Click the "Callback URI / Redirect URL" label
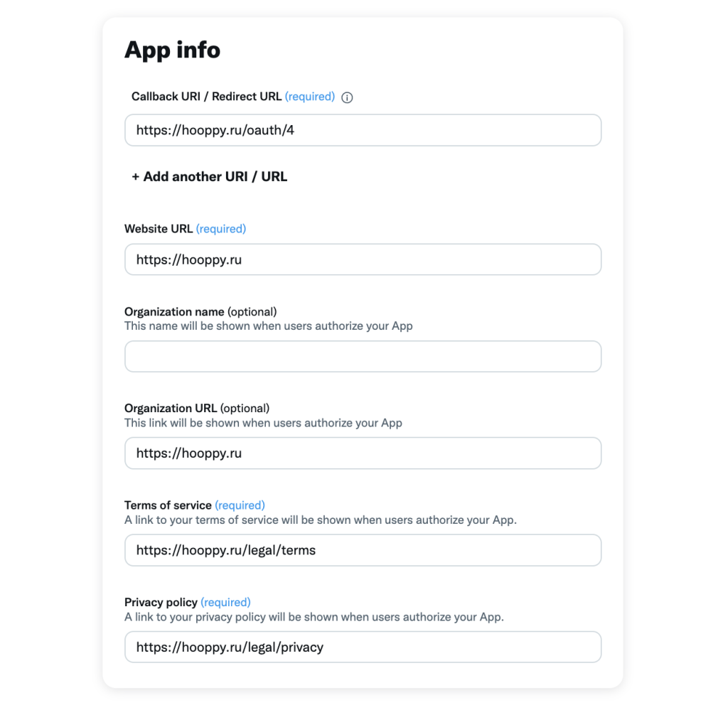The width and height of the screenshot is (728, 710). (x=206, y=97)
